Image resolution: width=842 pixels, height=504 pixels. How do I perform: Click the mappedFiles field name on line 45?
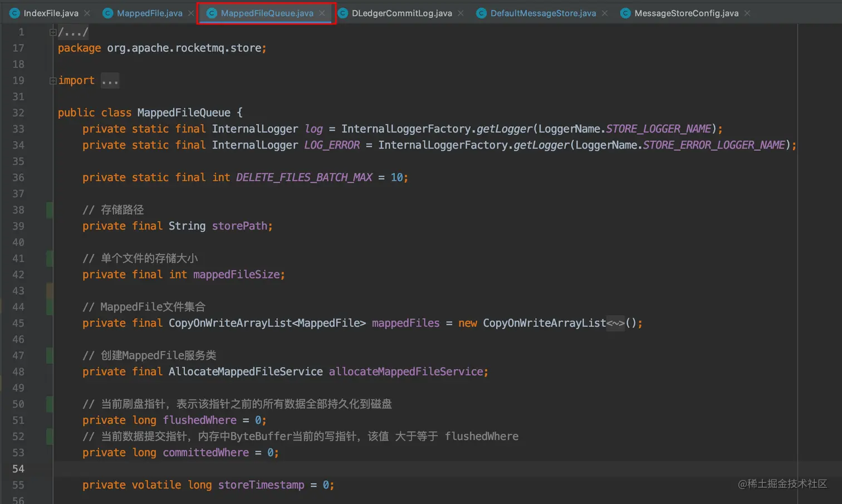(405, 324)
